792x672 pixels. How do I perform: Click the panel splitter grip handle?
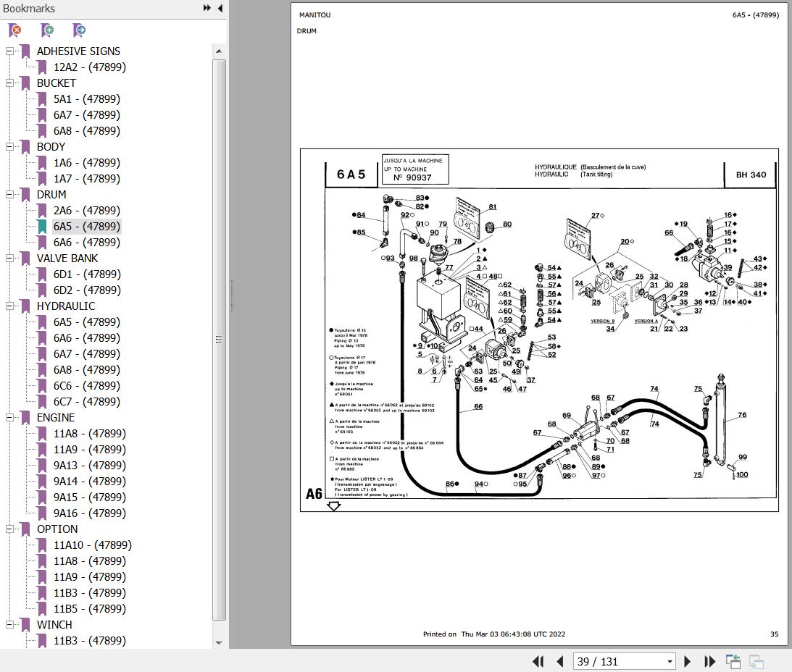233,295
